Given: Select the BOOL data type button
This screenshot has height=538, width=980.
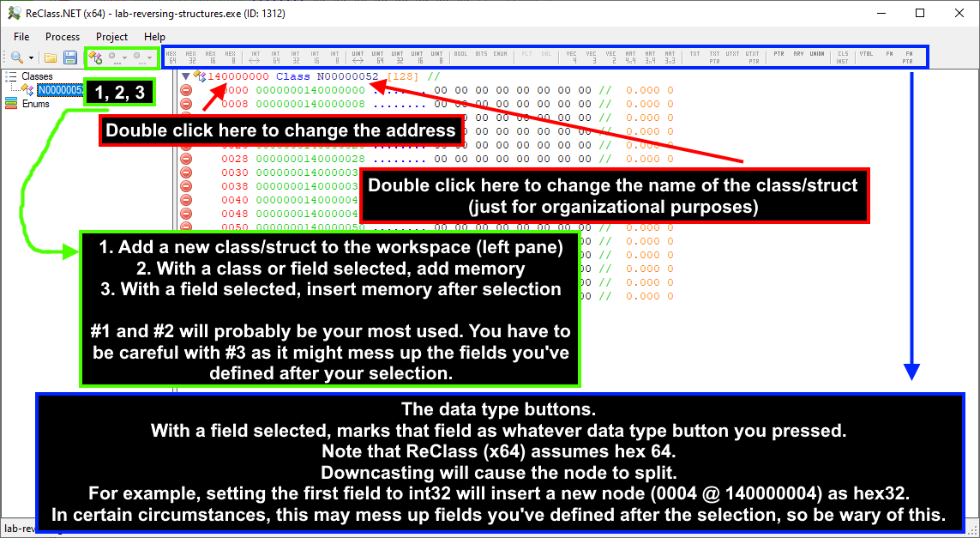Looking at the screenshot, I should tap(460, 55).
